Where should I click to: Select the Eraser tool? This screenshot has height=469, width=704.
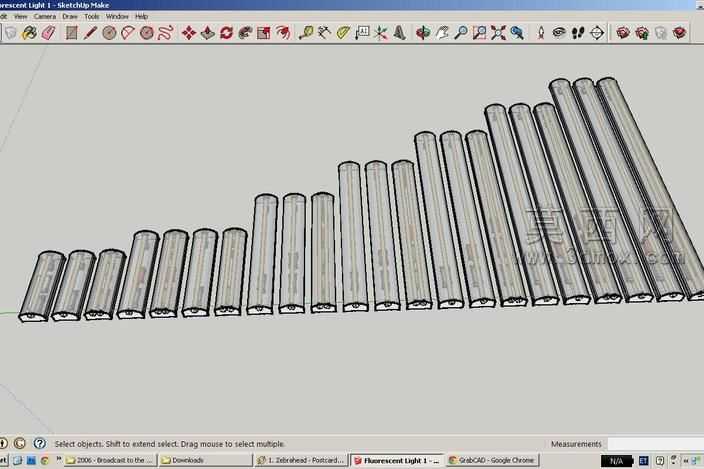pyautogui.click(x=48, y=33)
